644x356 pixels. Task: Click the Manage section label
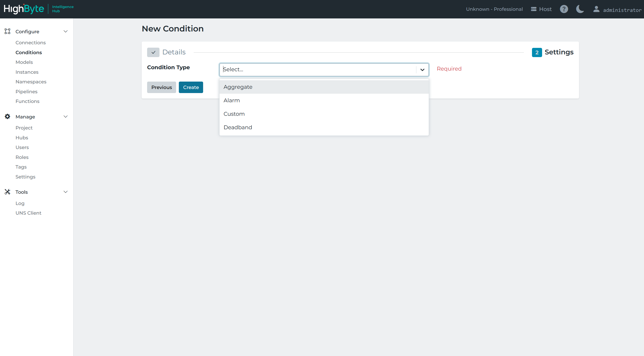[25, 117]
